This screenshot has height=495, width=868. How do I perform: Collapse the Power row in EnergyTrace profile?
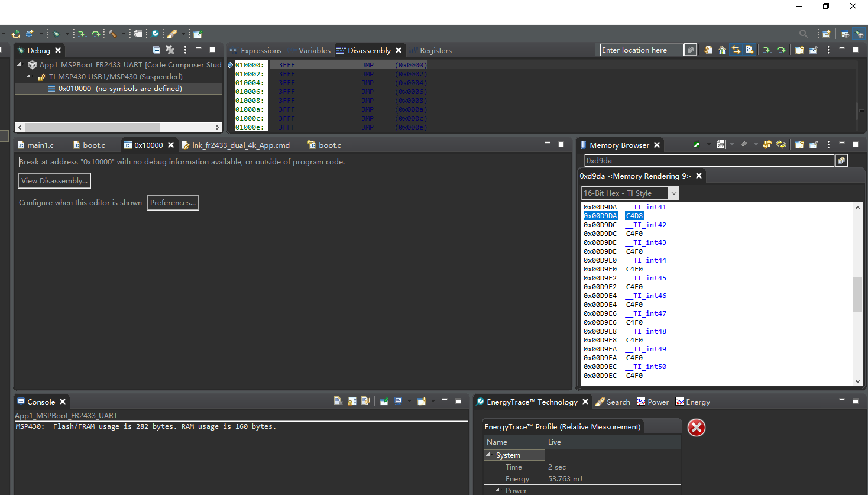coord(498,490)
